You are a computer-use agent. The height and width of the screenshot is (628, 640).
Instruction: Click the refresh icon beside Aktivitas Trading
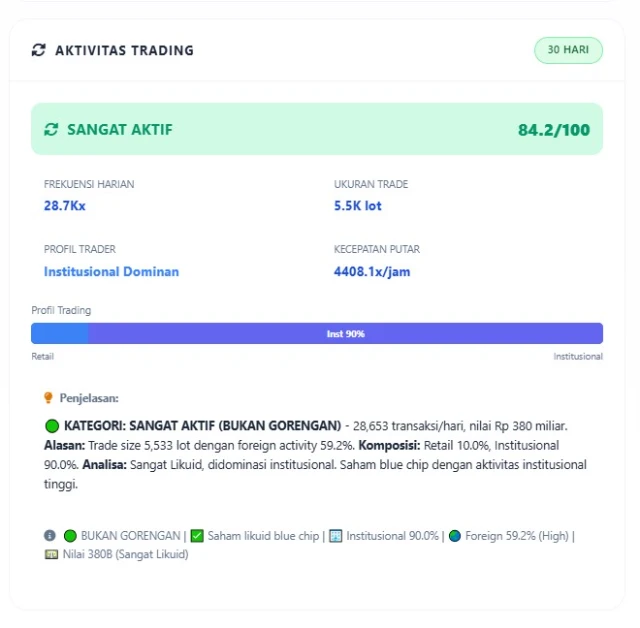[x=39, y=50]
